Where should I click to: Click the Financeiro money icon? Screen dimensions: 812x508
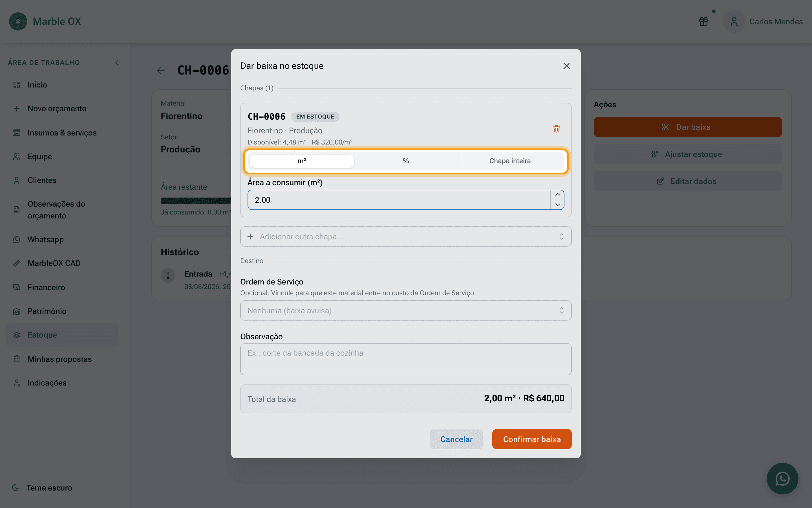point(16,287)
